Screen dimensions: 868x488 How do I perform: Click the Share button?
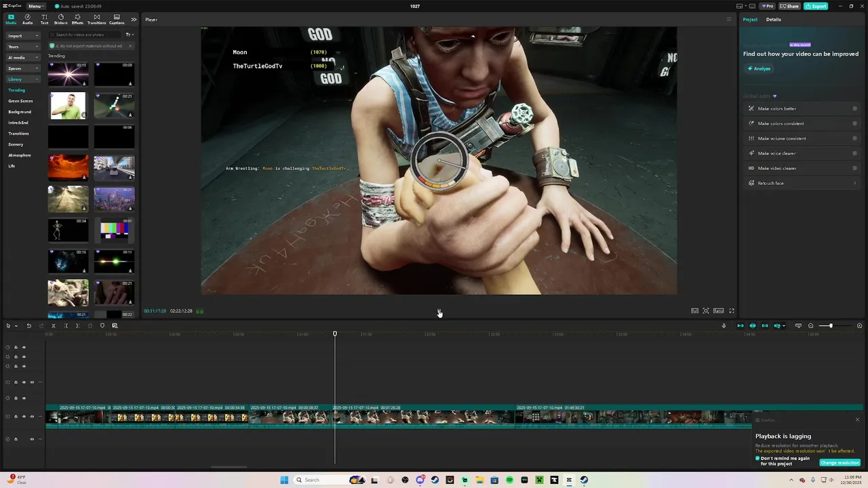click(789, 6)
